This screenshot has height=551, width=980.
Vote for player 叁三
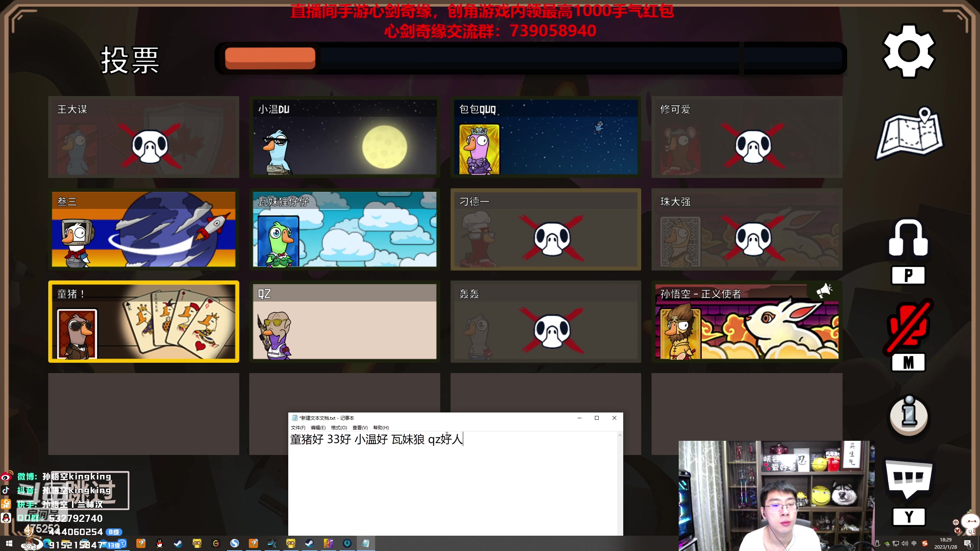[144, 229]
